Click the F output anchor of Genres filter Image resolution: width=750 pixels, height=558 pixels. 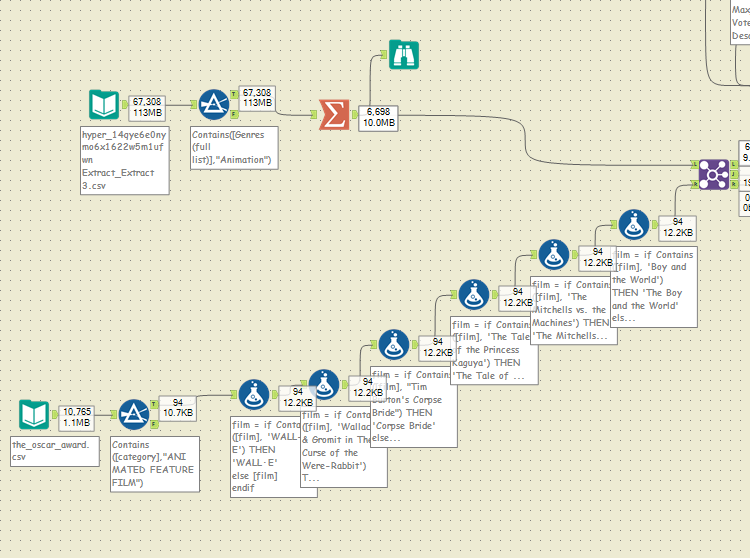click(234, 114)
